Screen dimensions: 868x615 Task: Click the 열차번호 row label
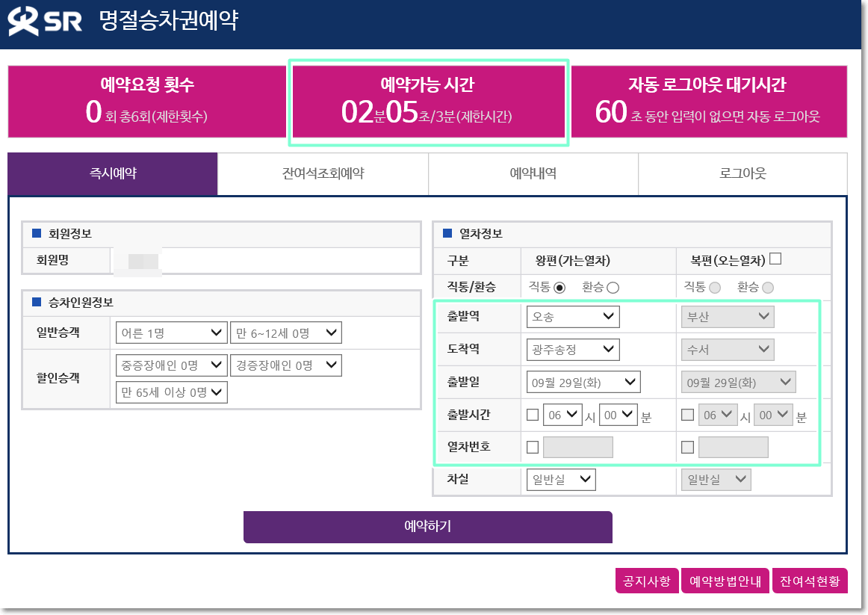click(469, 447)
